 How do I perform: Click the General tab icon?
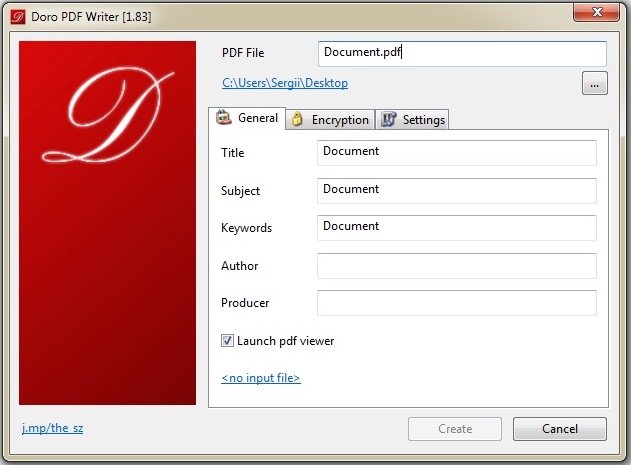tap(224, 118)
